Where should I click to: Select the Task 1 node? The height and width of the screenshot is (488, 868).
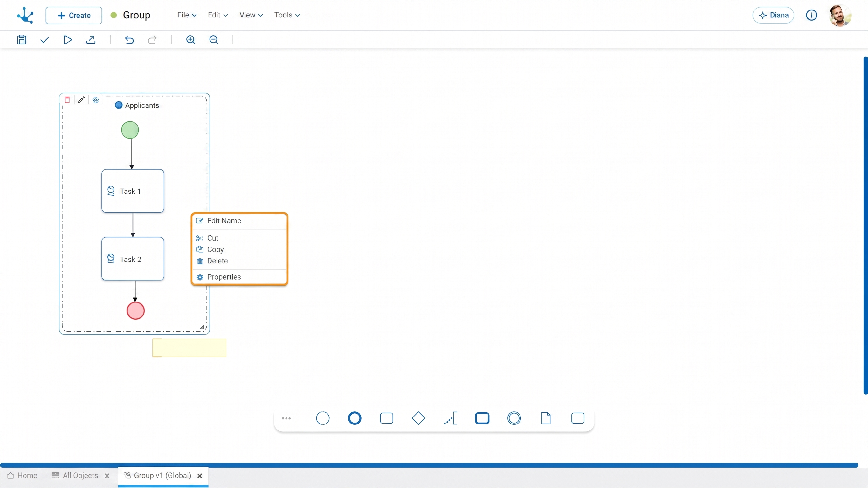[x=133, y=191]
